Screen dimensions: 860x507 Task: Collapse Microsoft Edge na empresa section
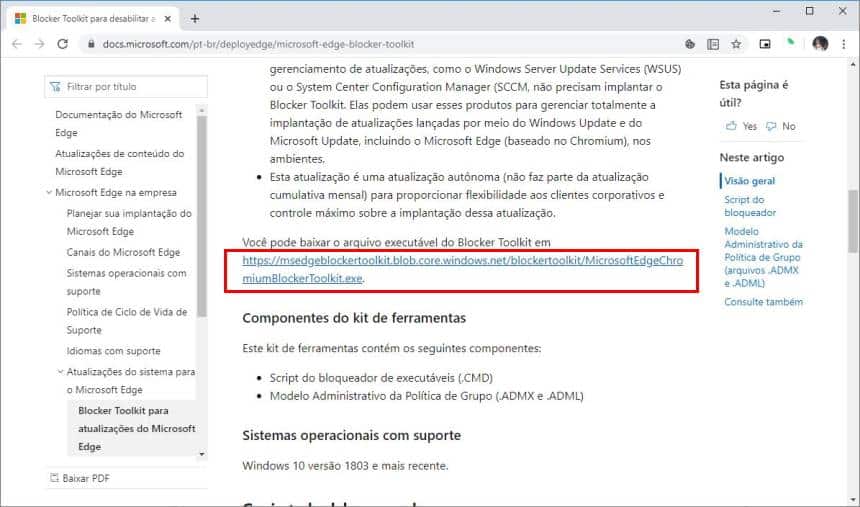tap(49, 192)
